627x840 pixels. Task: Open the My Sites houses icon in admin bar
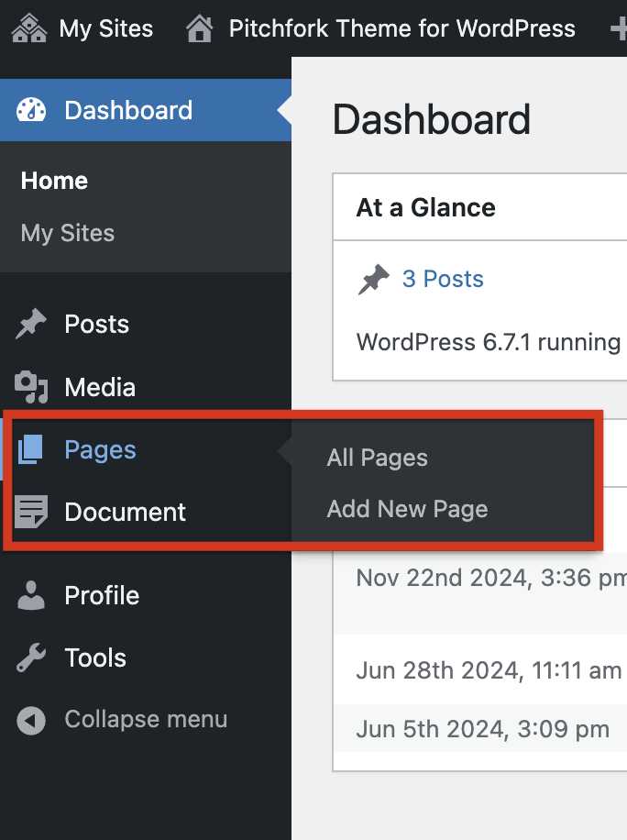pyautogui.click(x=29, y=28)
